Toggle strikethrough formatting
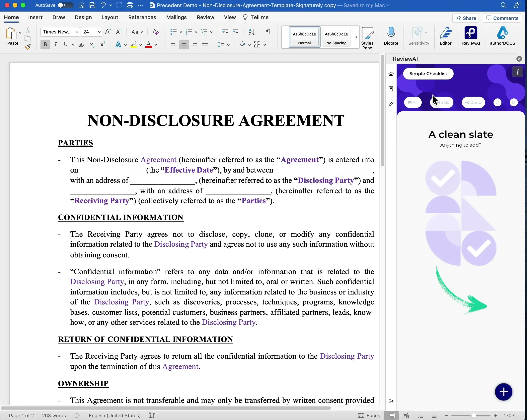Image resolution: width=527 pixels, height=420 pixels. tap(81, 45)
